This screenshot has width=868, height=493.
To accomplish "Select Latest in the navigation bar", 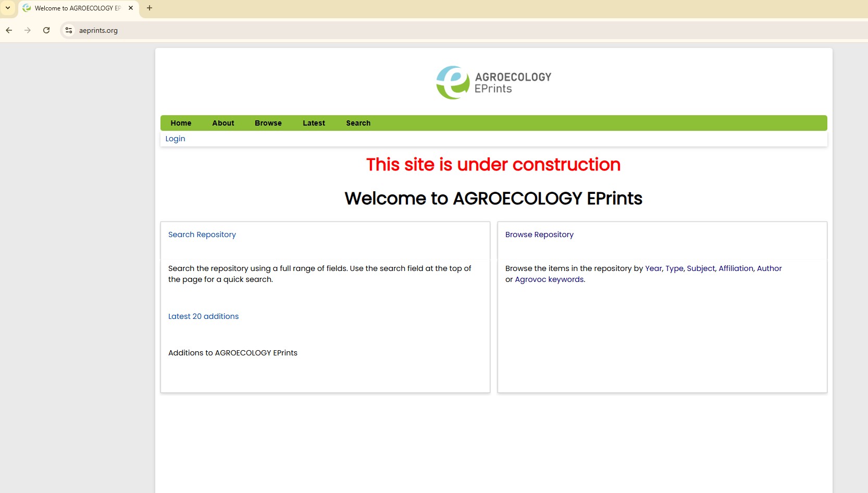I will (x=314, y=123).
